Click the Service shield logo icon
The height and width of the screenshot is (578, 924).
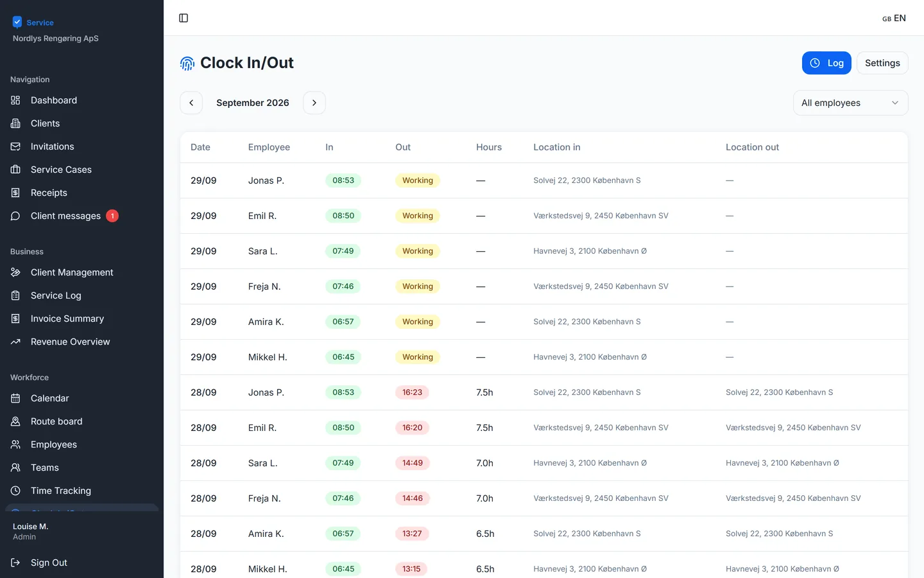click(x=17, y=22)
